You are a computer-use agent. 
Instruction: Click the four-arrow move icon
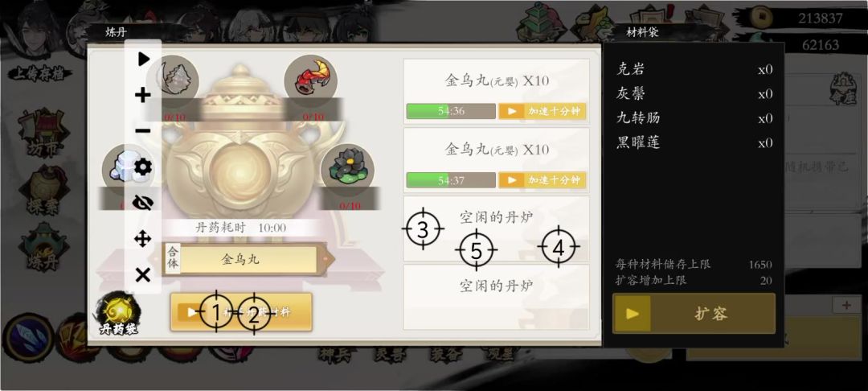(143, 239)
